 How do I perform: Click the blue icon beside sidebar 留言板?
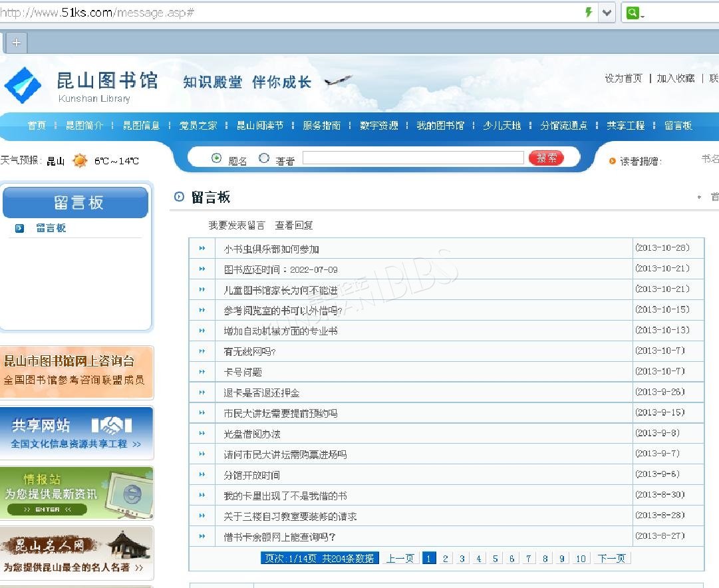click(x=20, y=228)
